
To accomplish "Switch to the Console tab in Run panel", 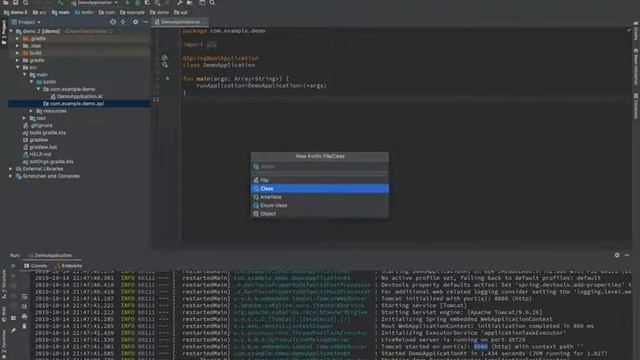I will pos(36,266).
